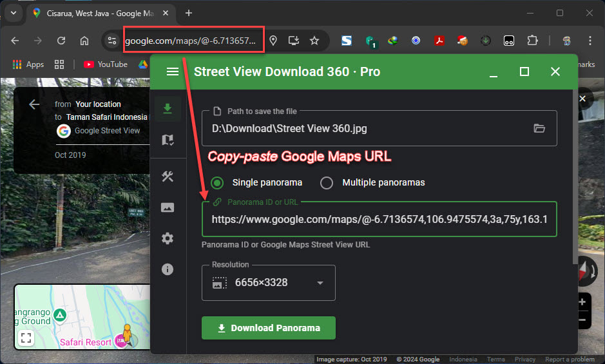Screen dimensions: 605x364
Task: Zoom out Street View with minus button
Action: tap(582, 320)
